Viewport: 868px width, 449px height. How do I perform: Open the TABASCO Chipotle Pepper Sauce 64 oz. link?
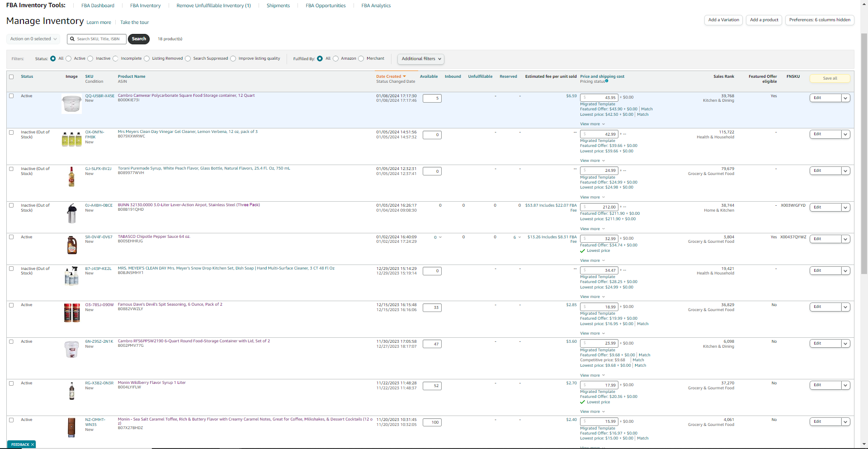point(154,237)
